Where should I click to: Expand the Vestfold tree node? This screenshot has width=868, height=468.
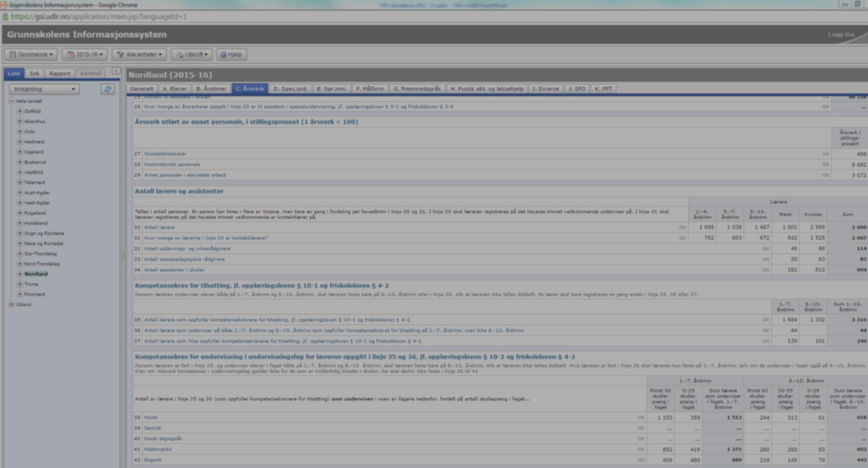19,172
